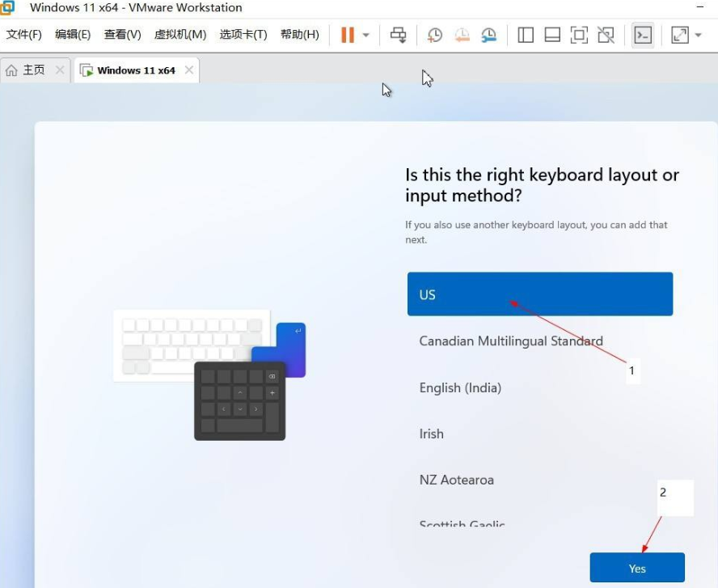Enter full screen mode icon
Viewport: 718px width, 588px height.
coord(579,35)
